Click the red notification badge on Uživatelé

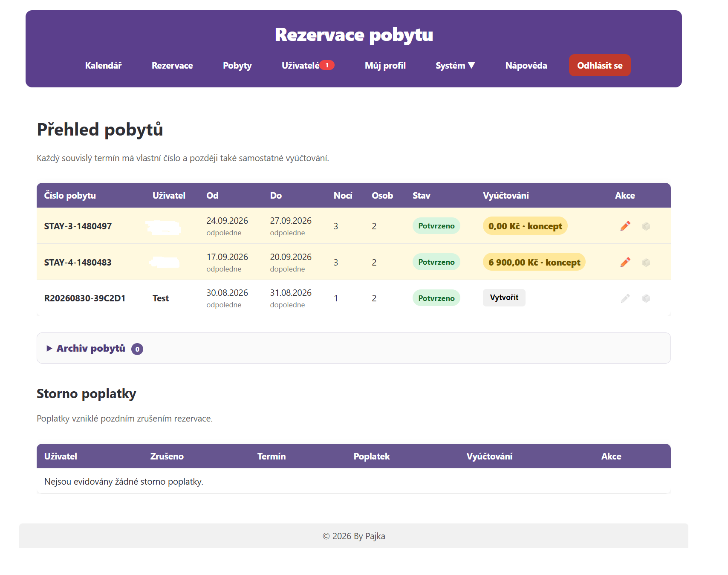327,65
